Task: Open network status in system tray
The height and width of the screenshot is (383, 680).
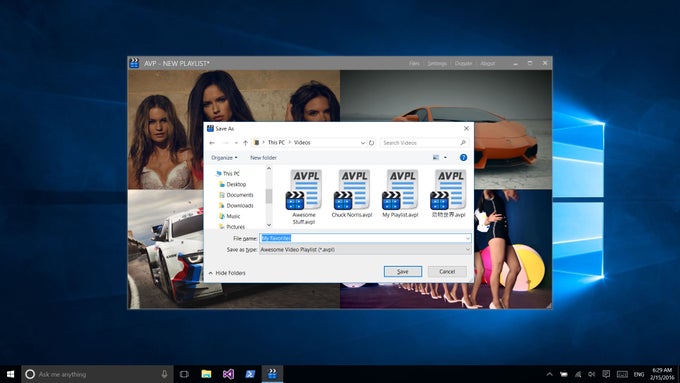Action: point(578,374)
